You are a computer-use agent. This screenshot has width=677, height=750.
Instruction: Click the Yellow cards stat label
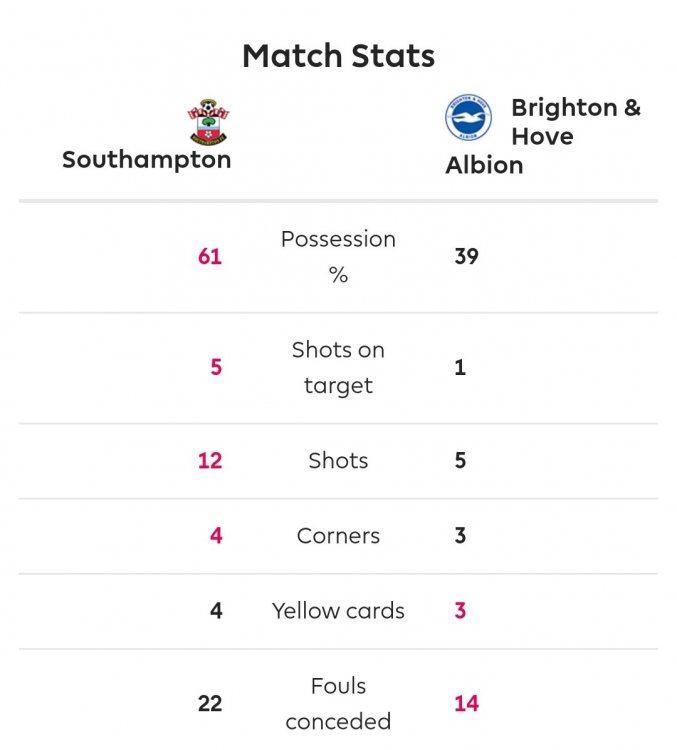(338, 611)
